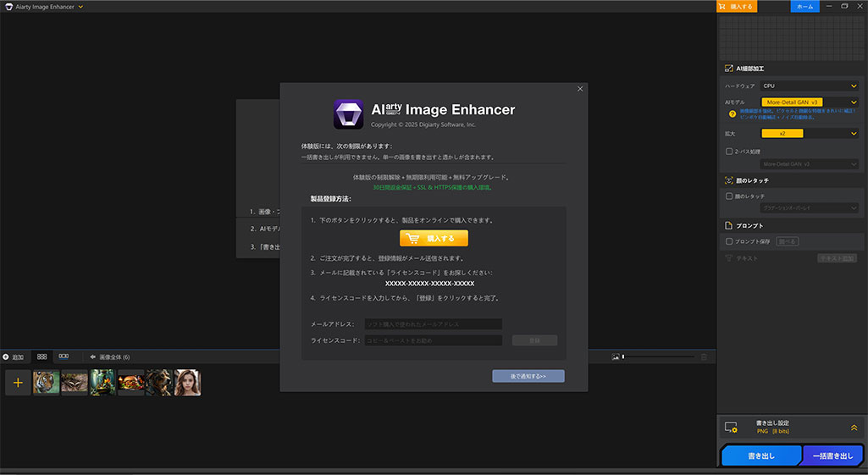Click the blue 書き出し export button
The image size is (868, 475).
click(x=761, y=456)
